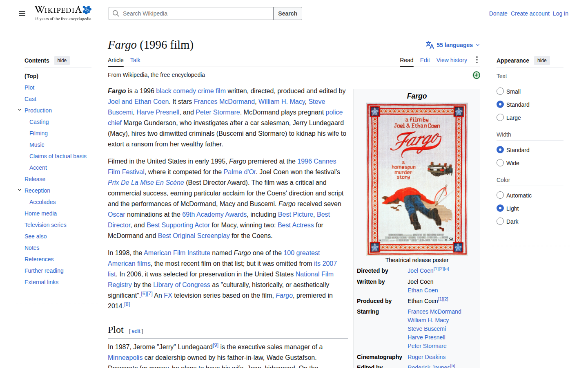Click the Log in link
The image size is (588, 368).
tap(561, 13)
